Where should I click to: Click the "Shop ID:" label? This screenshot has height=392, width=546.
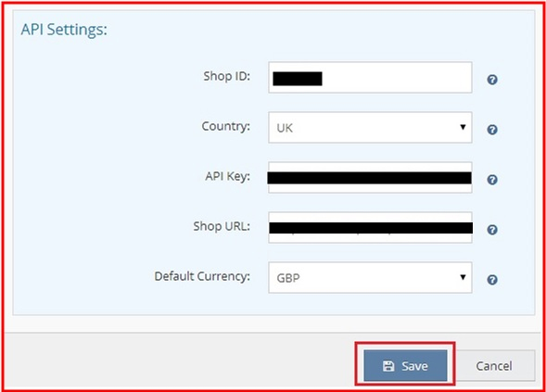click(x=227, y=76)
